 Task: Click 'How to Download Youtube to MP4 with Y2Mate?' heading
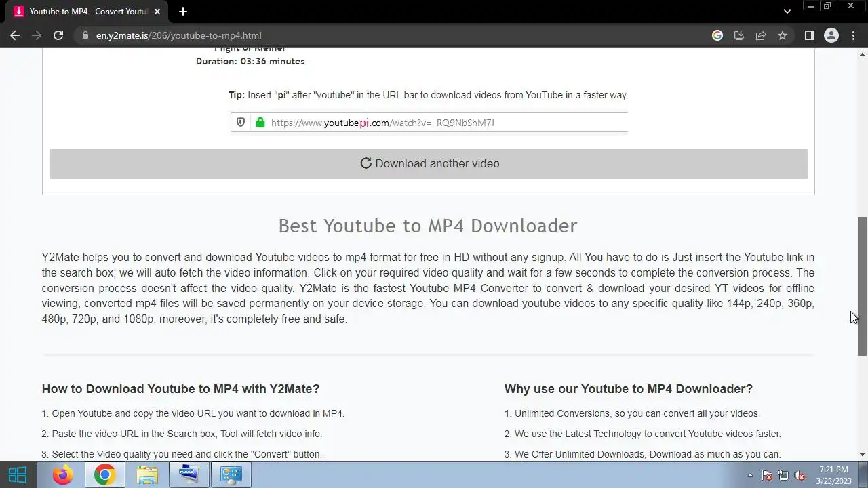coord(180,389)
